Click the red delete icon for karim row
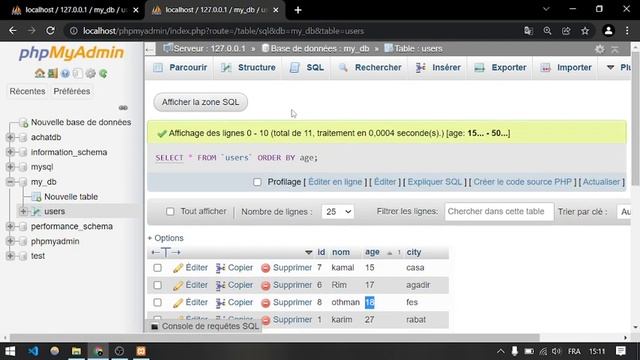The image size is (640, 360). (x=265, y=320)
